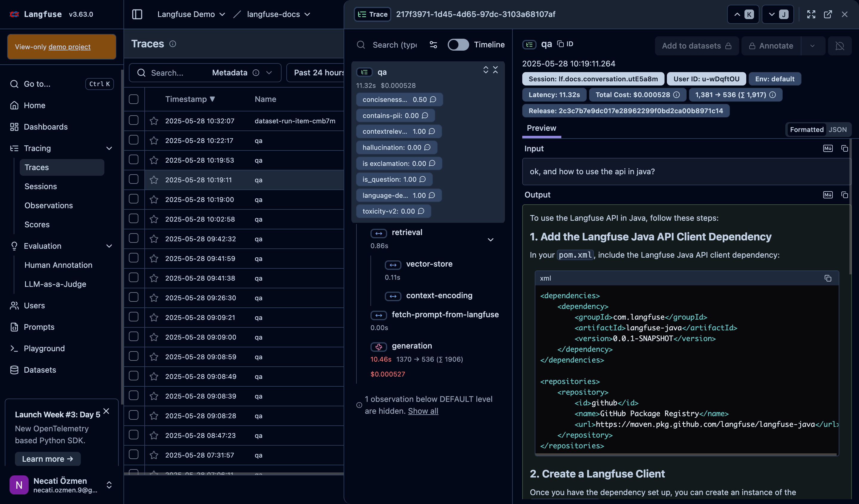Open the filter settings icon next to search
The height and width of the screenshot is (504, 859).
click(433, 45)
